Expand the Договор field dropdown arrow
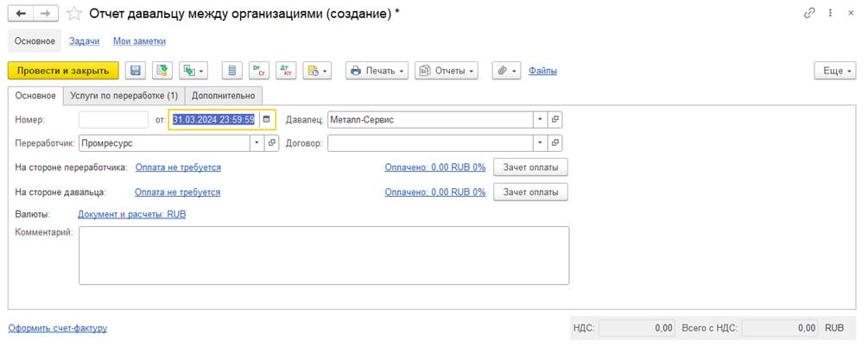 tap(540, 142)
